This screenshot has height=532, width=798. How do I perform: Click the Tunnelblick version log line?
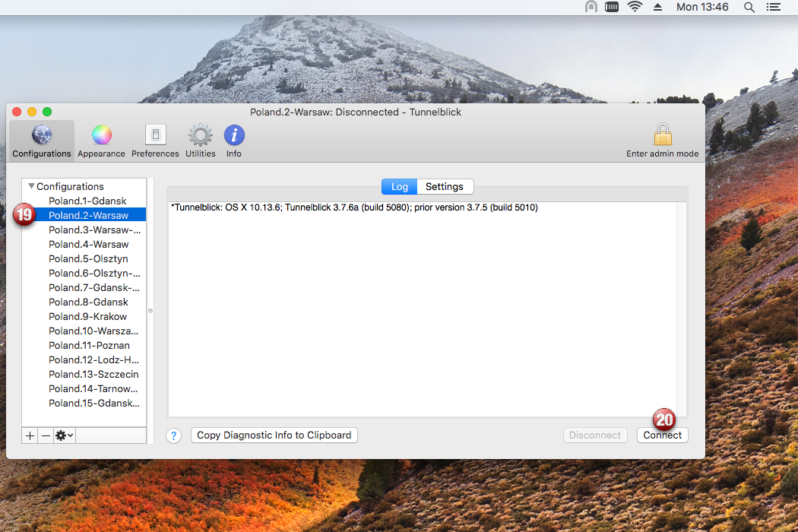click(x=354, y=207)
